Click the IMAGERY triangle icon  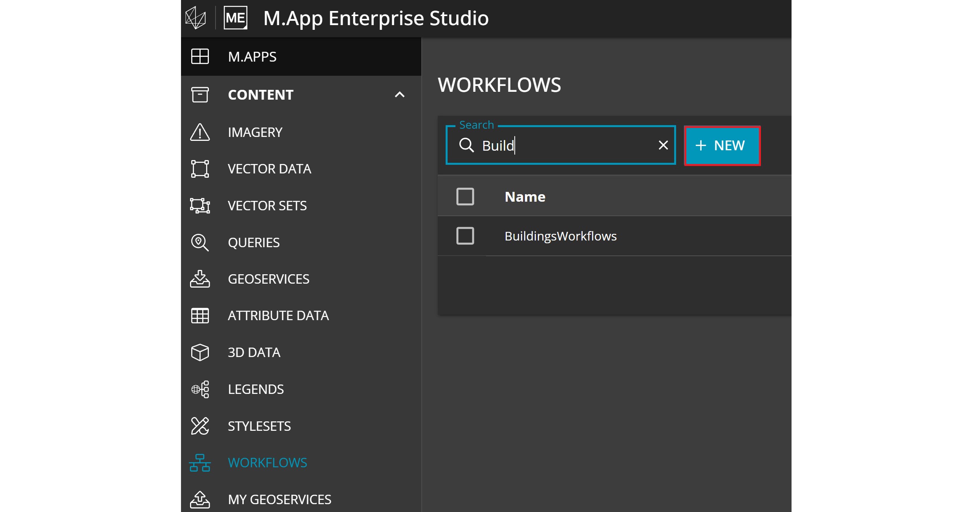[x=200, y=132]
